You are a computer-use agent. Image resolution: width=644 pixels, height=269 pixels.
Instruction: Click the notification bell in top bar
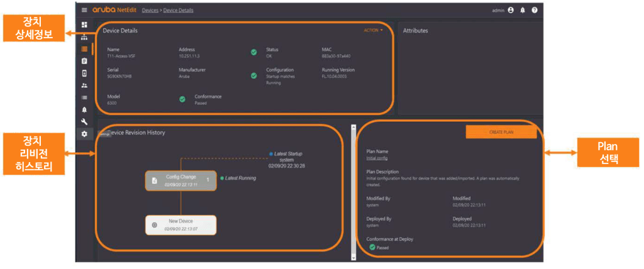[523, 10]
